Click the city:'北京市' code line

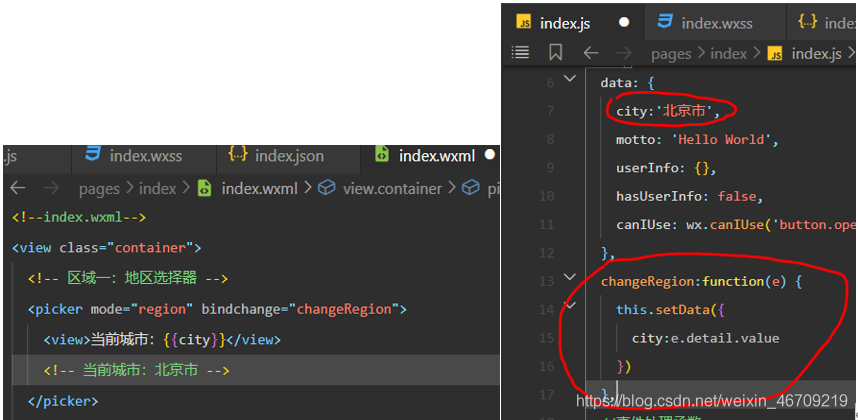pyautogui.click(x=668, y=111)
